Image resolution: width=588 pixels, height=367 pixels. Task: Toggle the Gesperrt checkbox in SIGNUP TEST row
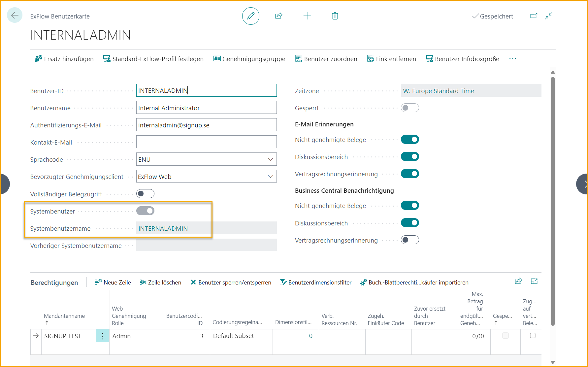click(x=506, y=336)
